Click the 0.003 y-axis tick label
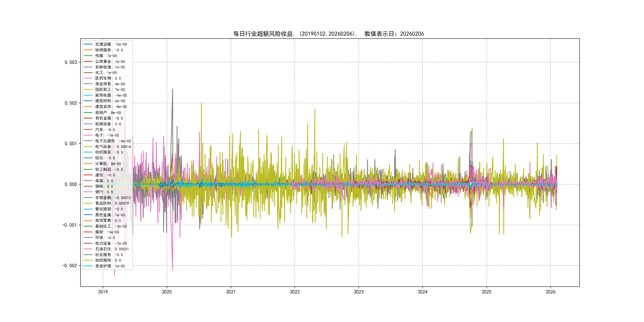This screenshot has height=322, width=644. 71,62
